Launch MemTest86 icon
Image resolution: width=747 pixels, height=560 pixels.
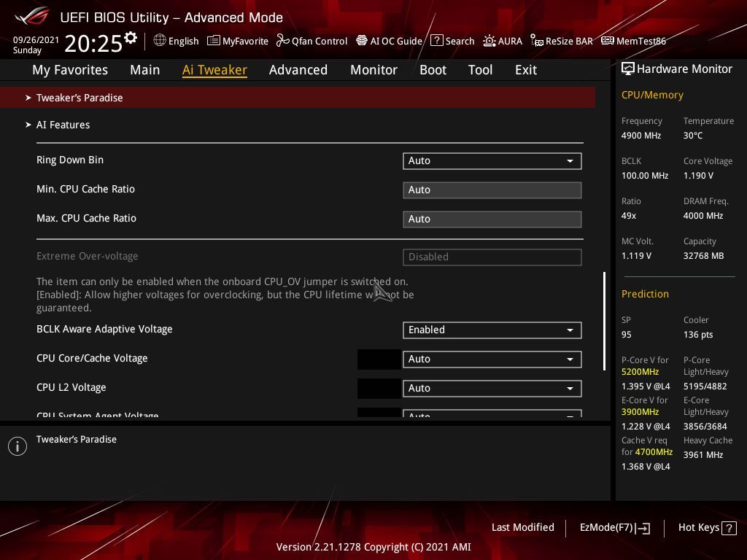(608, 41)
